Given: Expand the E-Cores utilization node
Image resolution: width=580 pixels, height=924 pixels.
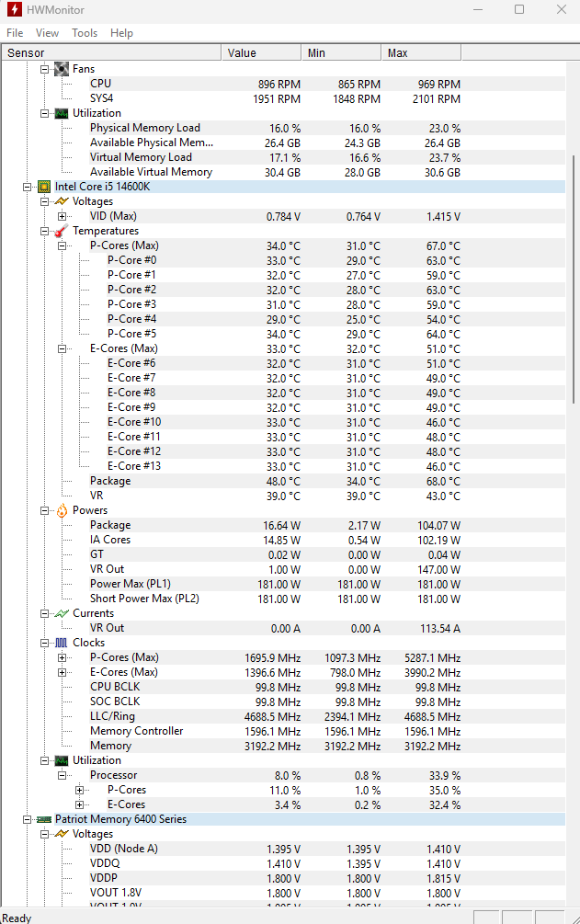Looking at the screenshot, I should pyautogui.click(x=79, y=804).
